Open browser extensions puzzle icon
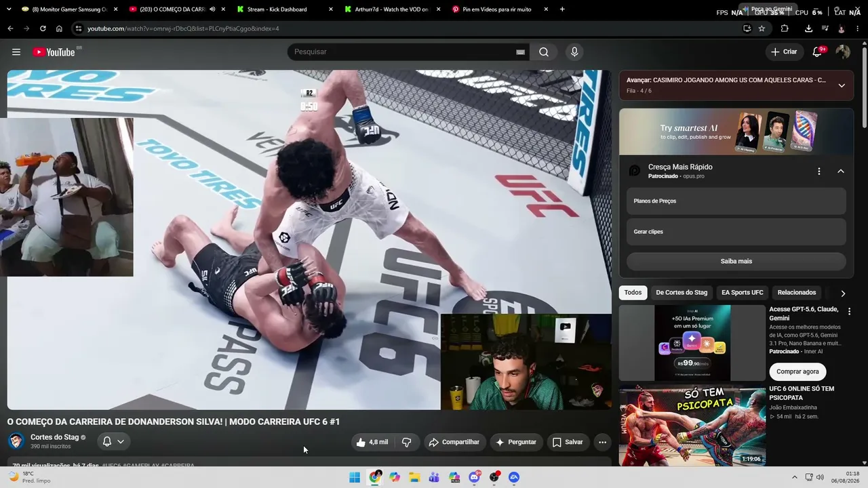Screen dimensions: 868x488 (x=785, y=28)
